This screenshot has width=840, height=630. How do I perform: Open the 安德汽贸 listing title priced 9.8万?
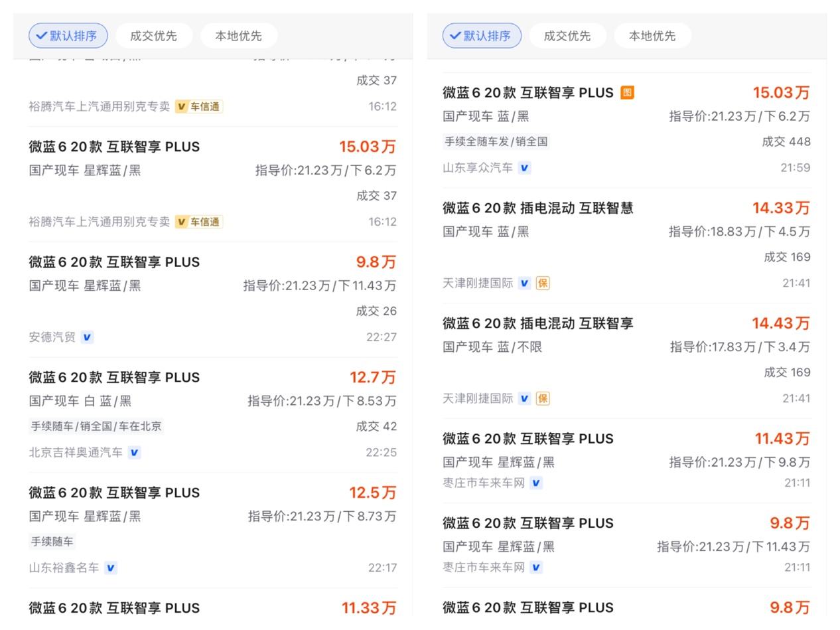(114, 262)
